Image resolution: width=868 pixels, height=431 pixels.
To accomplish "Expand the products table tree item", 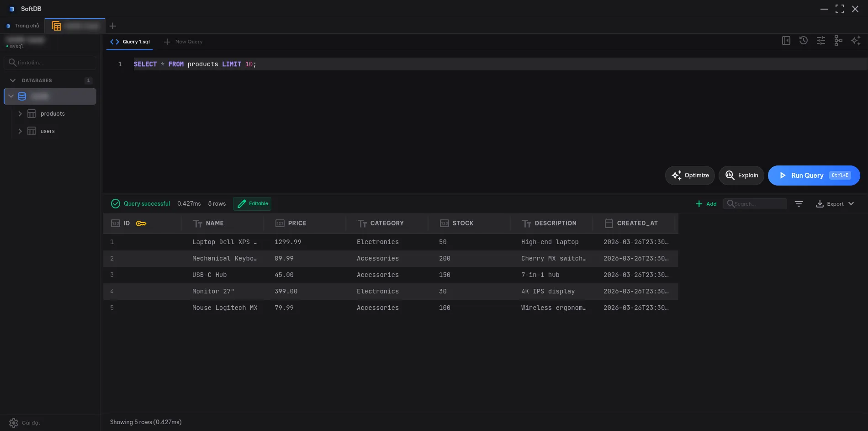I will pos(20,113).
